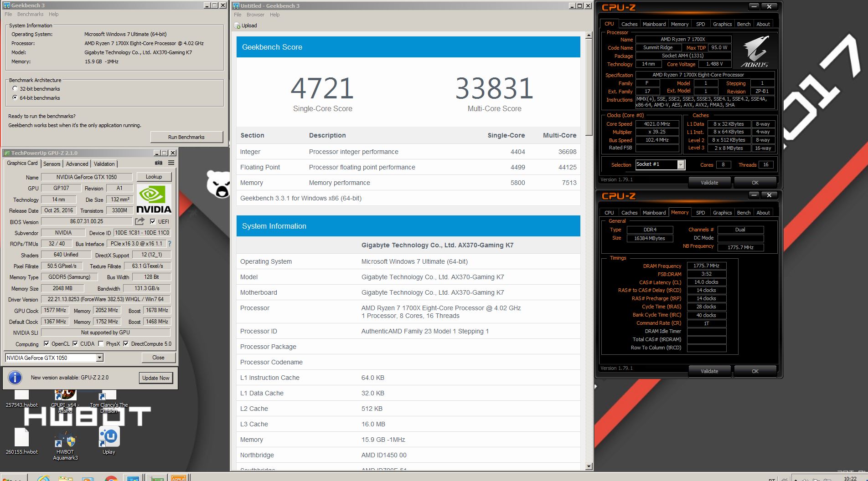Open the GPU-Z hamburger menu icon
Image resolution: width=868 pixels, height=481 pixels.
point(171,163)
